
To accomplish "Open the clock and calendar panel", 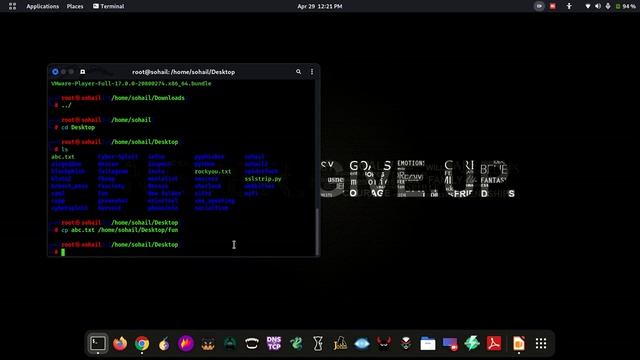I will 320,6.
